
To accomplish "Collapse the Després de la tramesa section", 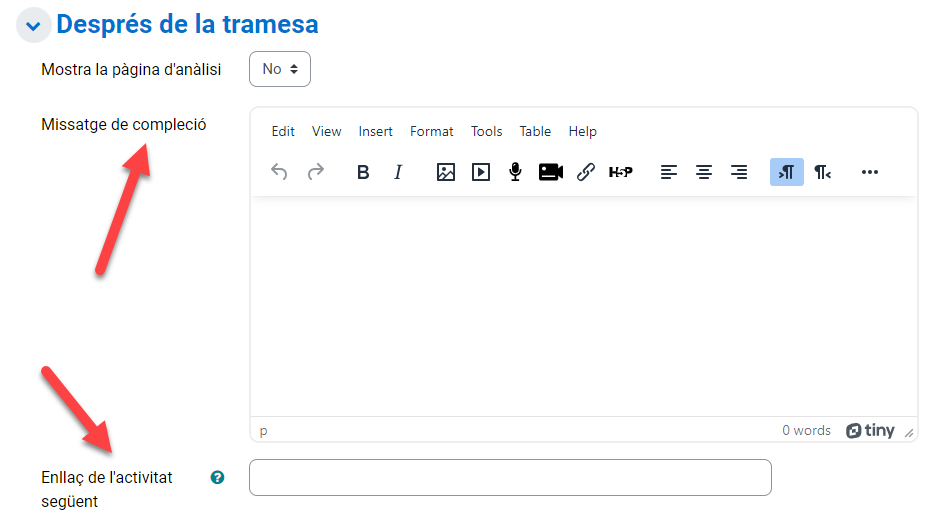I will pos(33,25).
